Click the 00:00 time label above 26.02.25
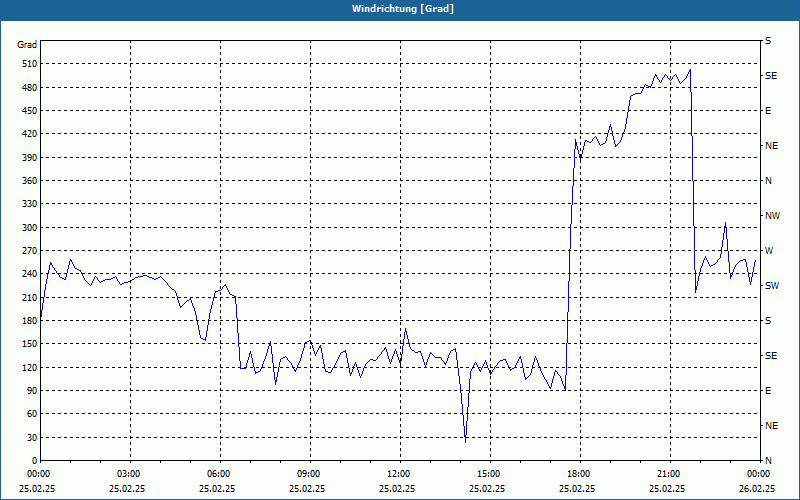Viewport: 800px width, 500px height. click(757, 474)
